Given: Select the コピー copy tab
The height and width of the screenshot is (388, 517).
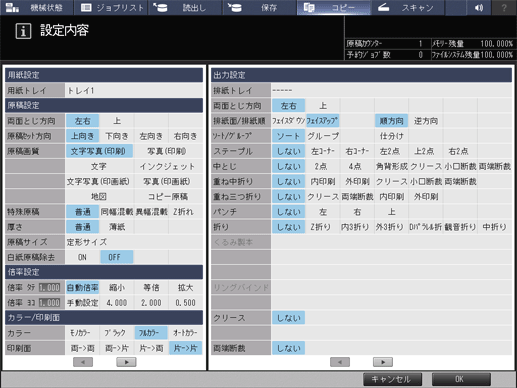Looking at the screenshot, I should [334, 7].
